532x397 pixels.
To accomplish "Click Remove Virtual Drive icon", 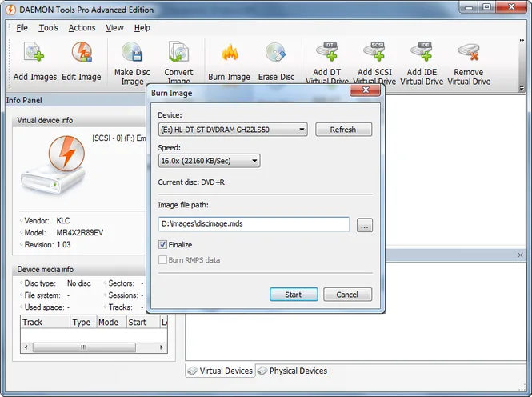I will [469, 51].
